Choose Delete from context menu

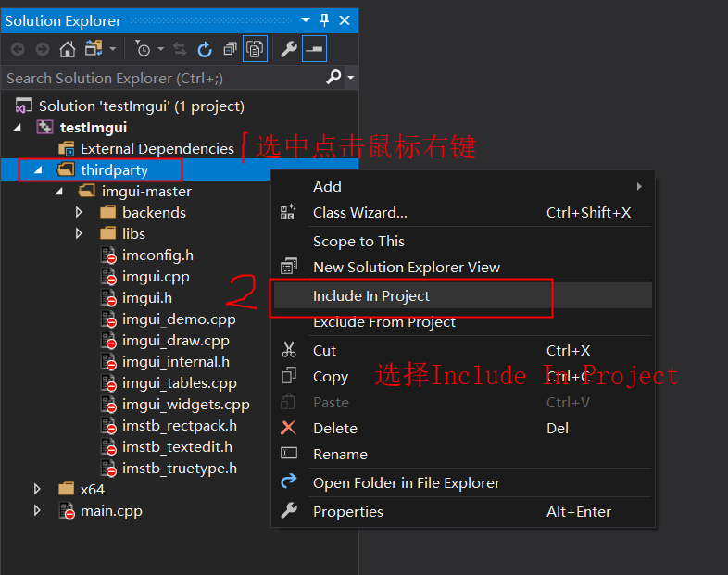(463, 428)
